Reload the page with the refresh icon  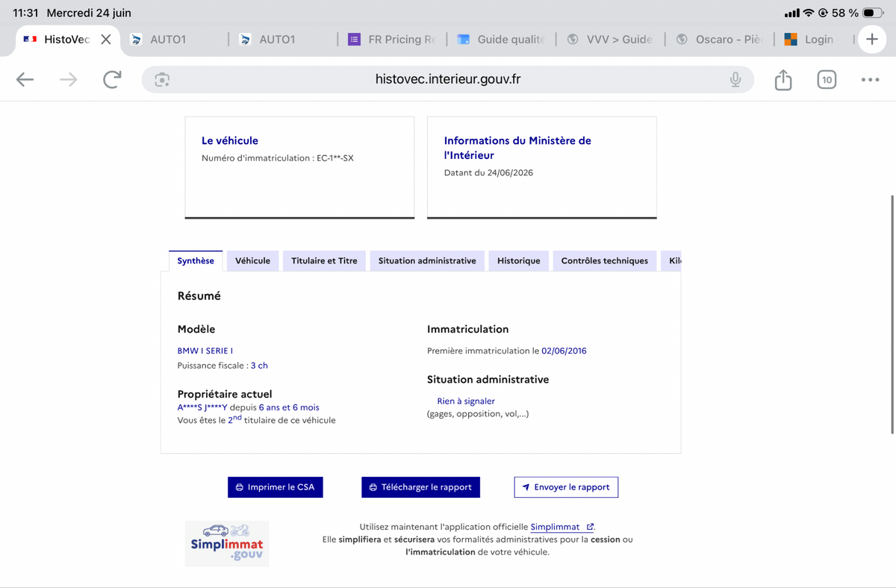point(112,80)
